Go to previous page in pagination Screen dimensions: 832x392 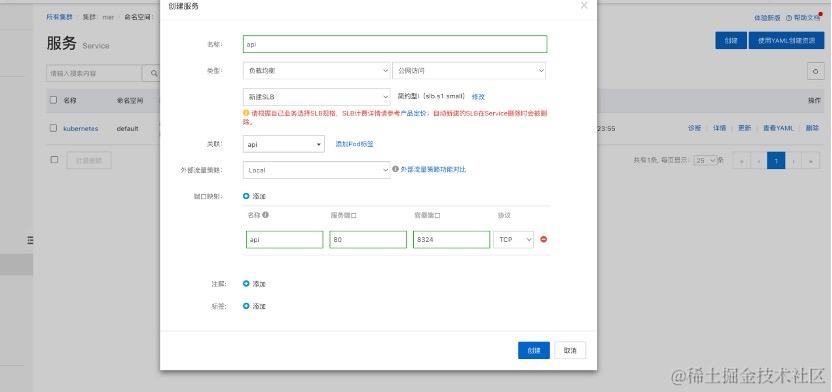pyautogui.click(x=759, y=160)
